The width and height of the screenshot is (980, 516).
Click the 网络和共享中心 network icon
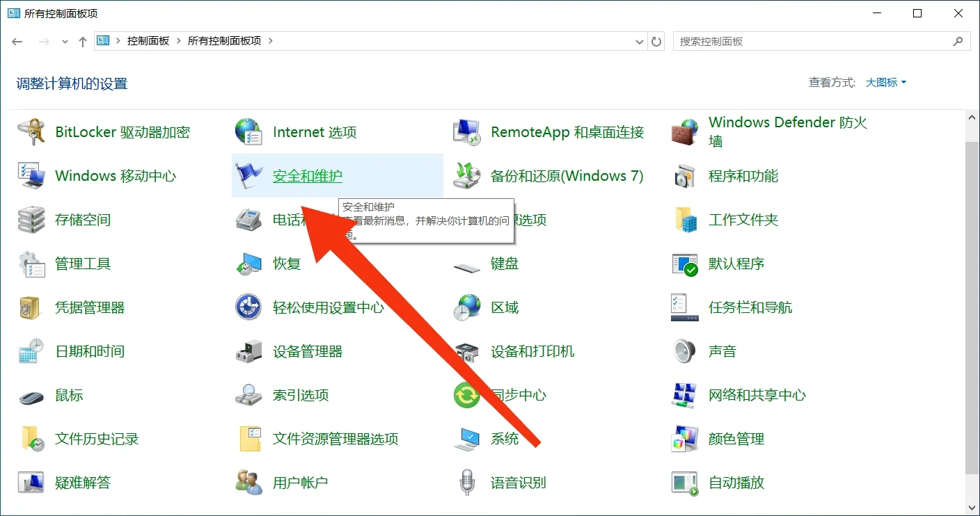[x=685, y=395]
